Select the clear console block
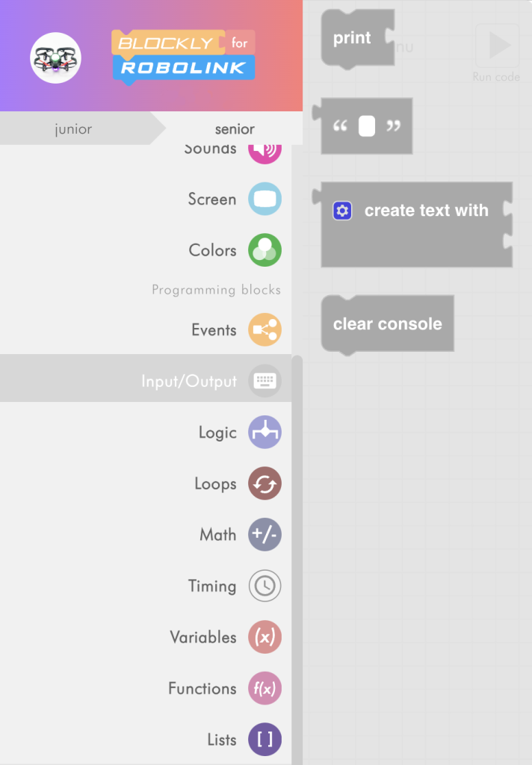532x765 pixels. (x=387, y=323)
